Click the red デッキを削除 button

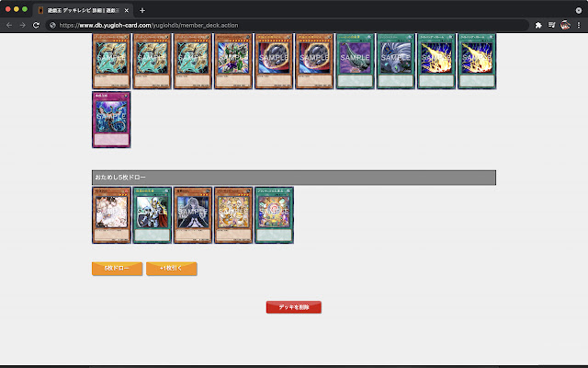[x=294, y=307]
